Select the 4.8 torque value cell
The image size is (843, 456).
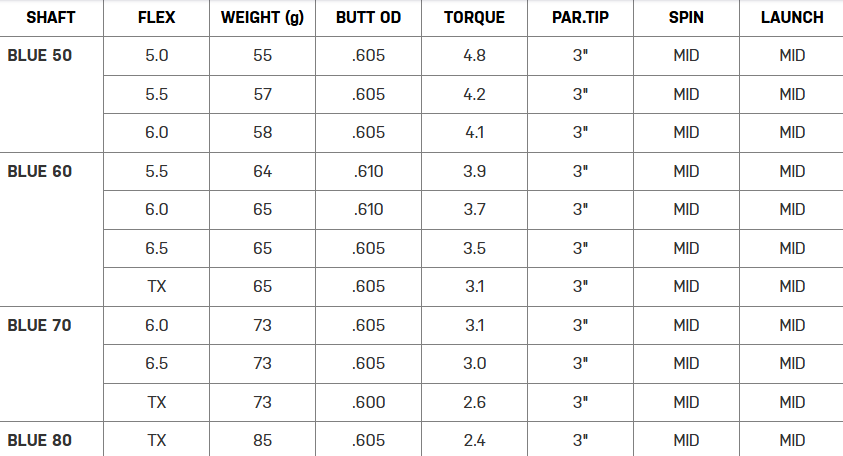coord(474,56)
